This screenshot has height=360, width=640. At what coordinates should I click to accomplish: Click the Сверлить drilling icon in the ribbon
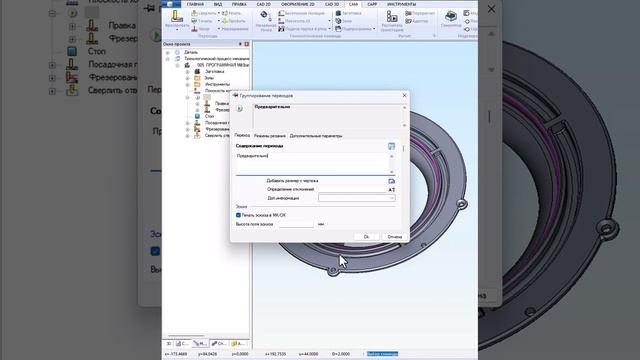[194, 13]
